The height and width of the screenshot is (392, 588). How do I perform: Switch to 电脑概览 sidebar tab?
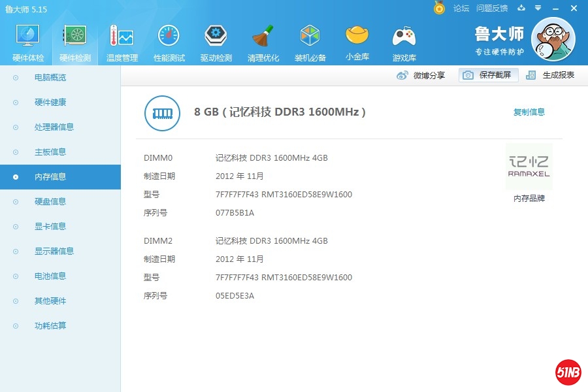point(50,78)
